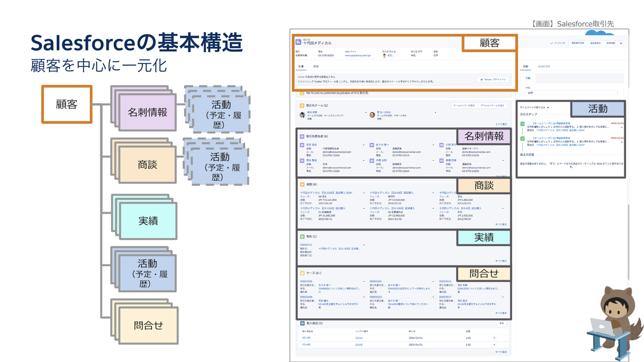This screenshot has width=644, height=362.
Task: Open case number 00003504
Action: pos(376,282)
